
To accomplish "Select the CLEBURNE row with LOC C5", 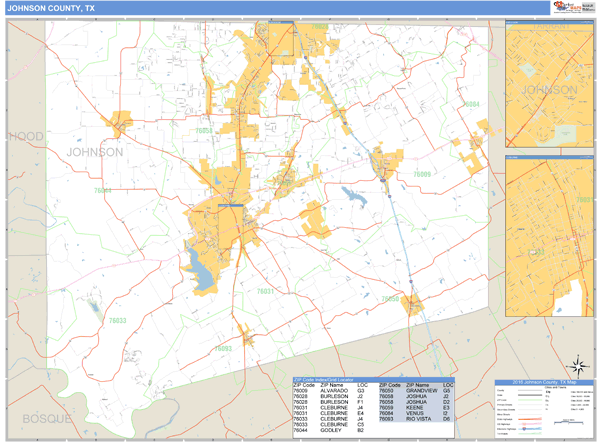I will click(x=329, y=425).
